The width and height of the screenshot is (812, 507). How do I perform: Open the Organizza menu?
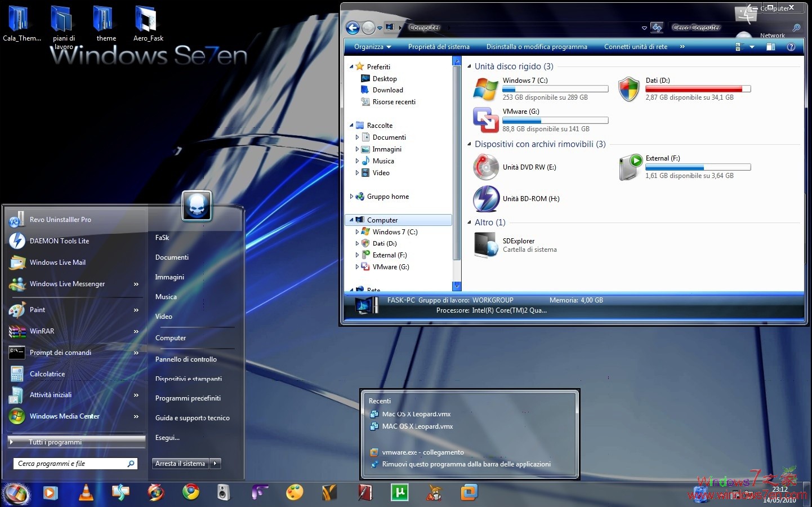[372, 47]
